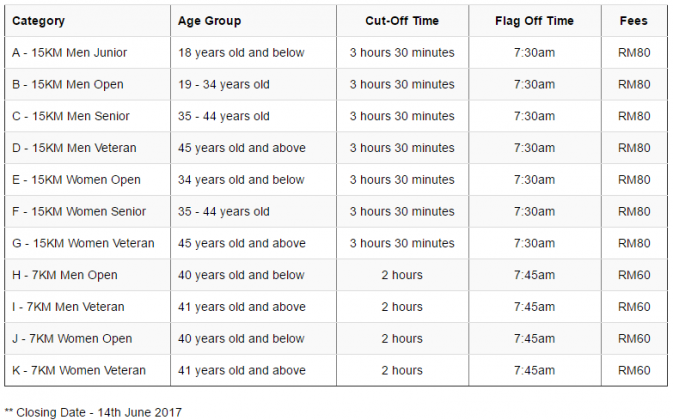Image resolution: width=673 pixels, height=420 pixels.
Task: Click the G - 15KM Women Veteran cell
Action: pyautogui.click(x=83, y=243)
